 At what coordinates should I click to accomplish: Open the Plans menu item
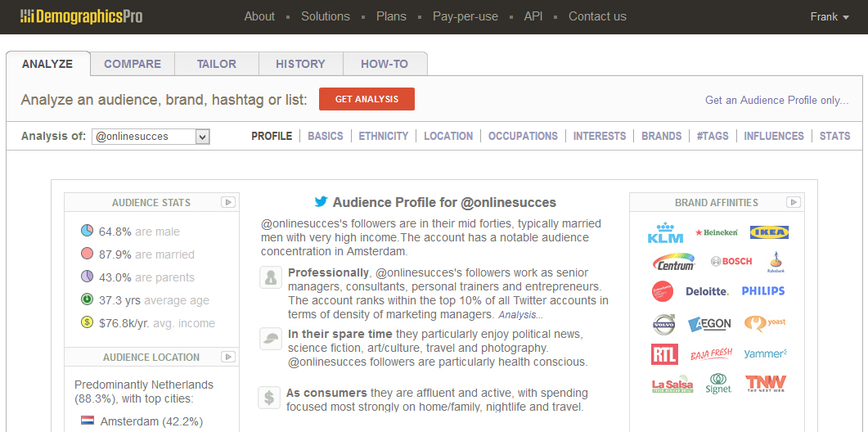[x=391, y=16]
